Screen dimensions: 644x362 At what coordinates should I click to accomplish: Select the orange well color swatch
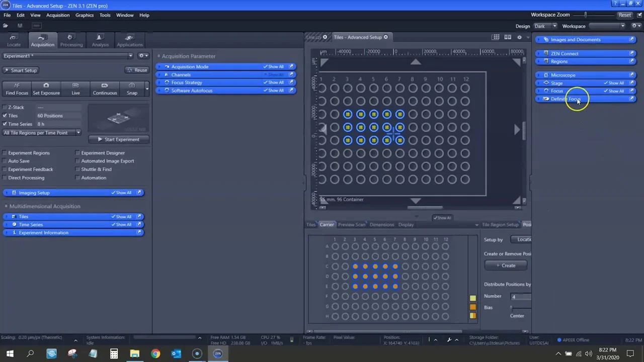472,307
